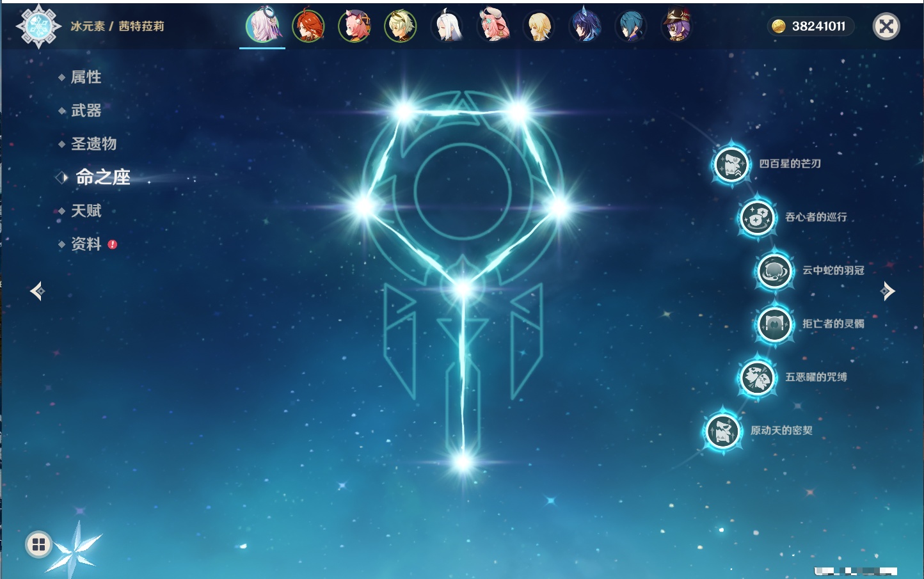Open constellation 原动天的密契

[x=723, y=431]
